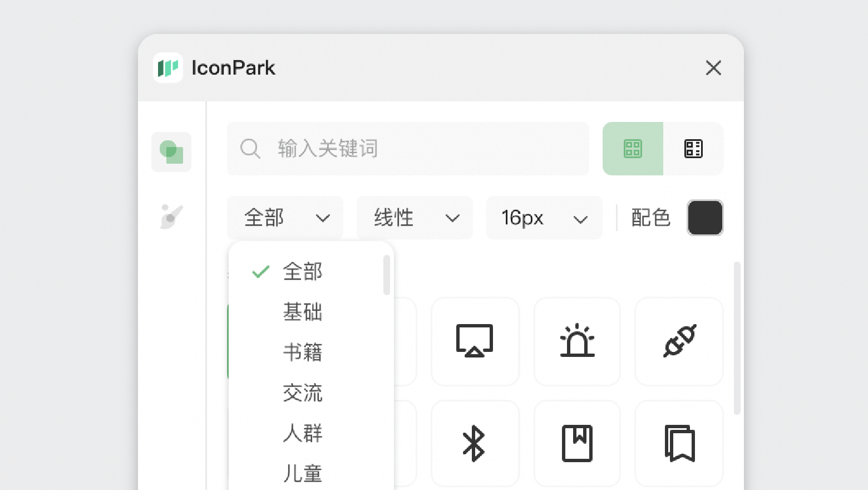The width and height of the screenshot is (868, 490).
Task: Select 人群 from the category list
Action: pyautogui.click(x=302, y=434)
